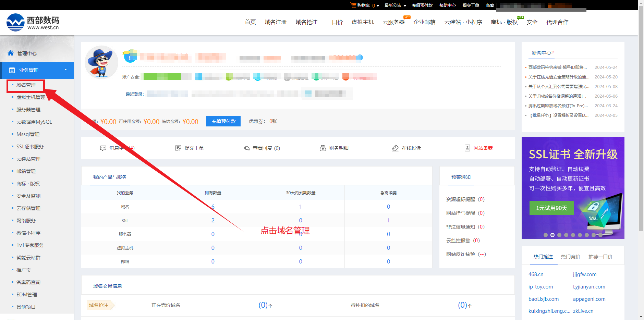Click the blue 充值预付款 button

pos(223,121)
